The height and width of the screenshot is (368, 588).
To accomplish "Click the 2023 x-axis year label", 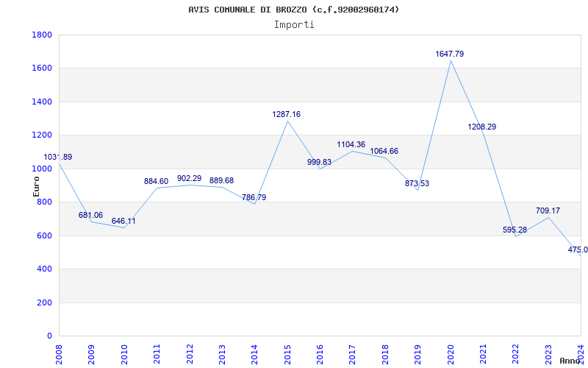I will tap(548, 354).
